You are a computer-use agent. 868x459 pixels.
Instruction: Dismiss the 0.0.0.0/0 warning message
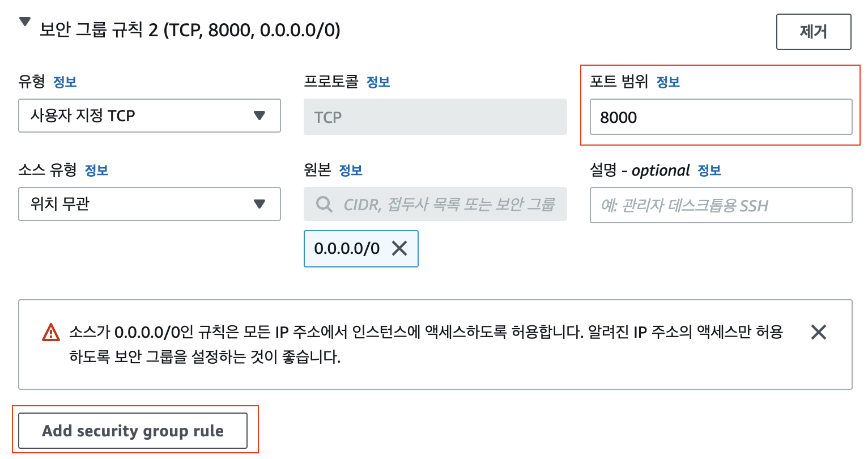(x=818, y=332)
